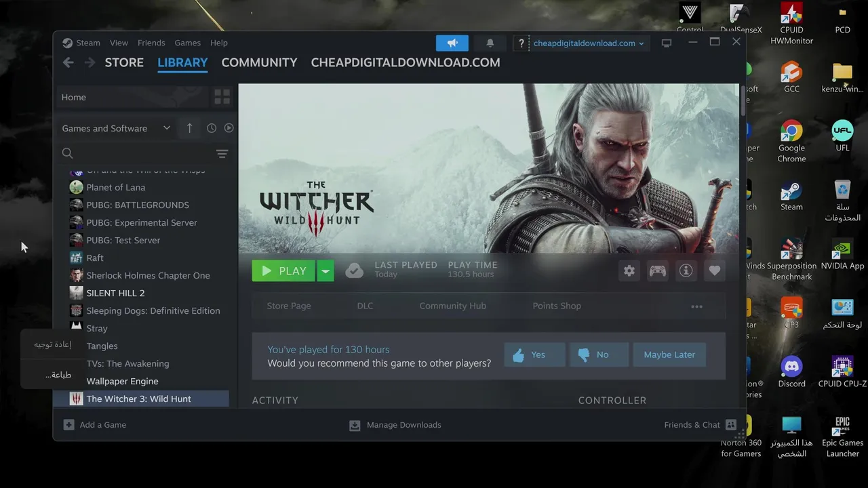Click the announcements megaphone icon

(452, 43)
